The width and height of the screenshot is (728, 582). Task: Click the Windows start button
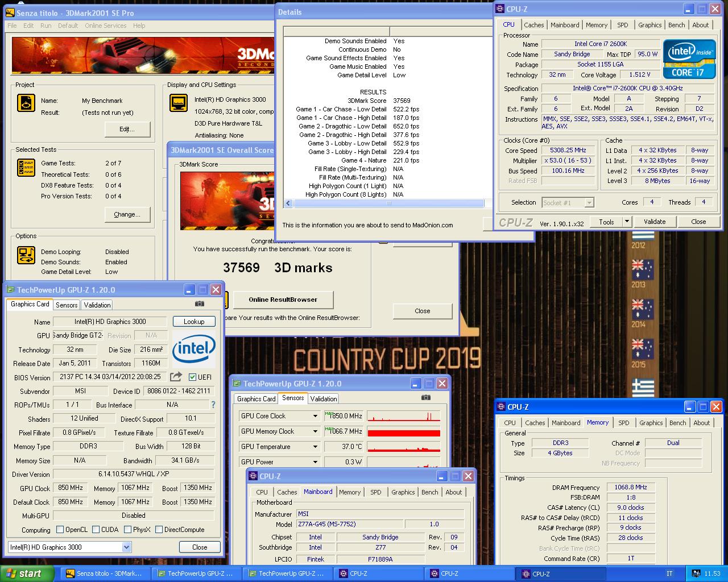tap(27, 573)
